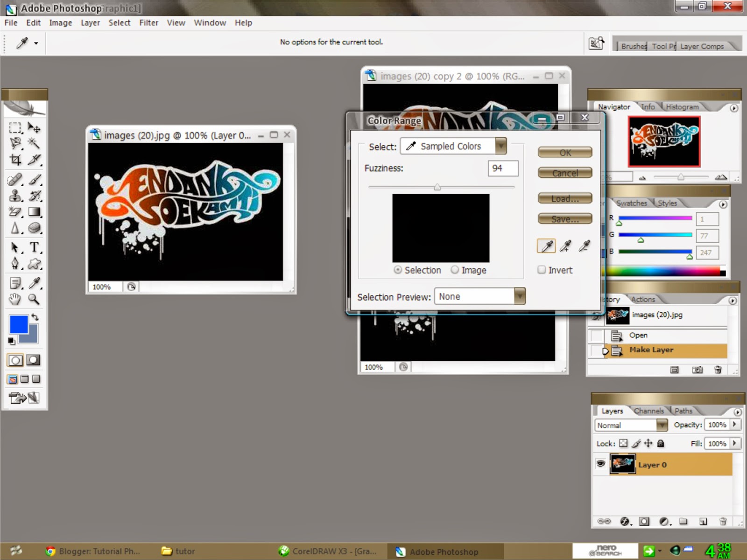Click the Save... button
Viewport: 747px width, 560px height.
pyautogui.click(x=565, y=219)
